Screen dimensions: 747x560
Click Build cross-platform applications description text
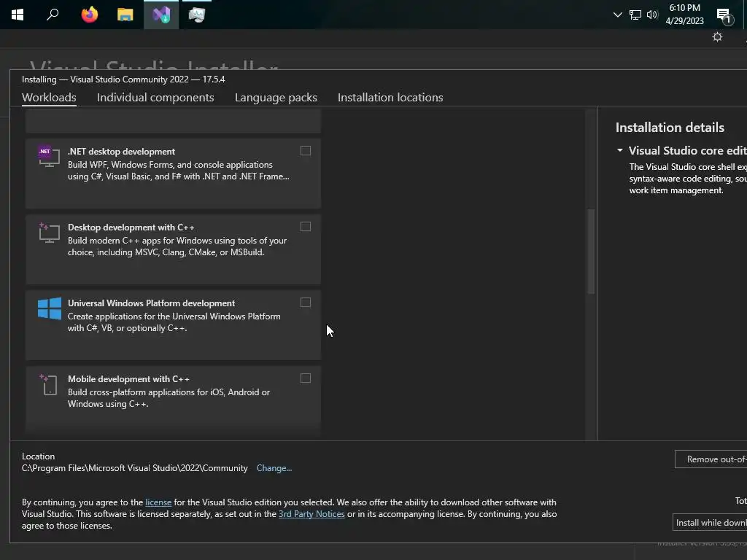point(169,397)
